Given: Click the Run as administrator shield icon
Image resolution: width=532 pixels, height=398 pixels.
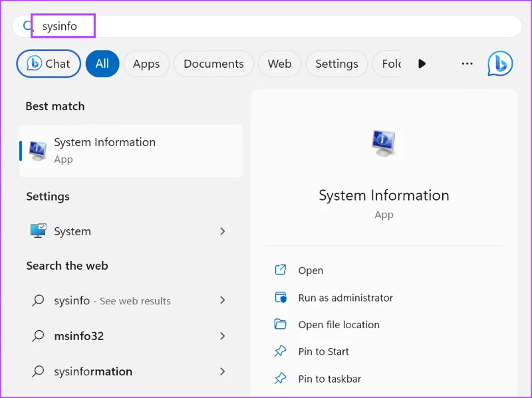Looking at the screenshot, I should (x=281, y=297).
